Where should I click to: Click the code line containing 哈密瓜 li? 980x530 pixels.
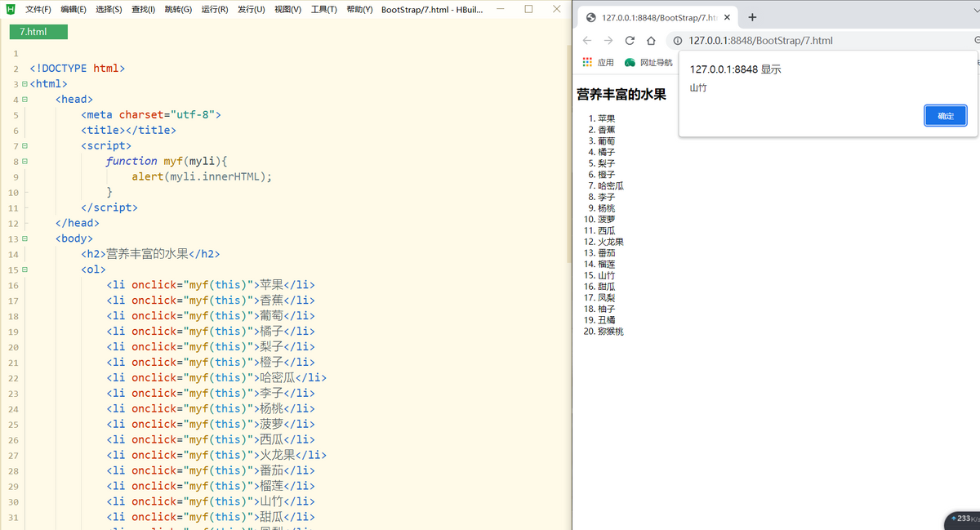[x=217, y=377]
